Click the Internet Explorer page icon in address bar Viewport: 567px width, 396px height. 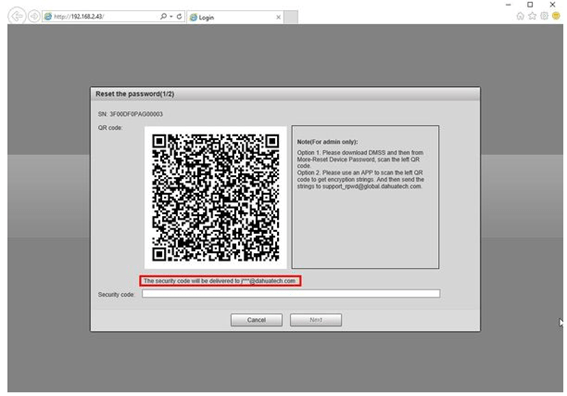[x=48, y=17]
